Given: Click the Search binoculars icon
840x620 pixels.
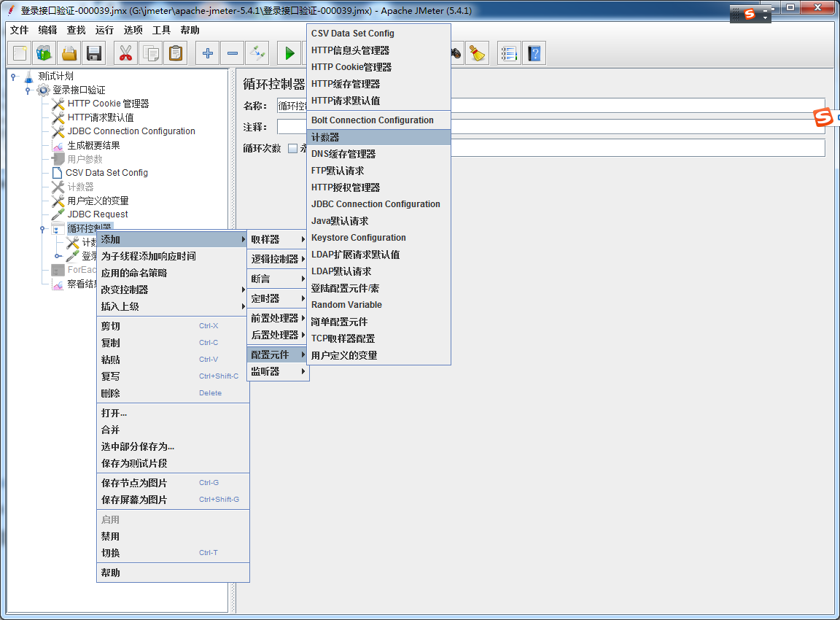Looking at the screenshot, I should (x=456, y=53).
